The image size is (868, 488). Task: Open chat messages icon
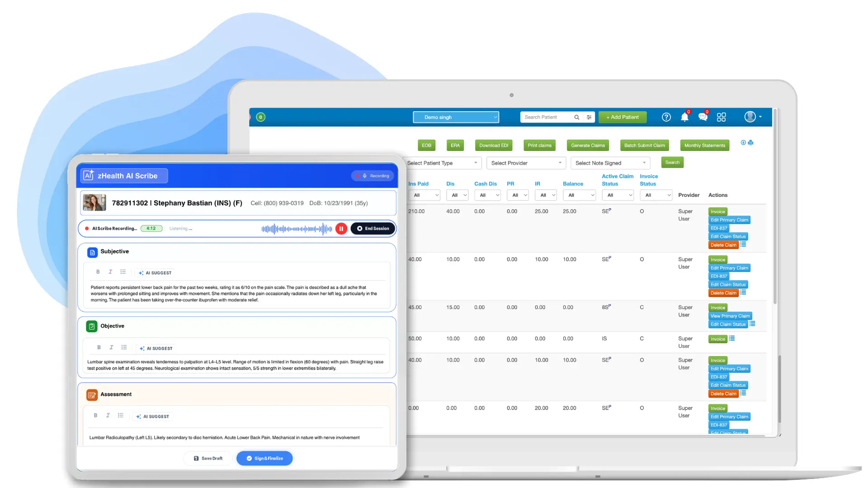pos(703,117)
